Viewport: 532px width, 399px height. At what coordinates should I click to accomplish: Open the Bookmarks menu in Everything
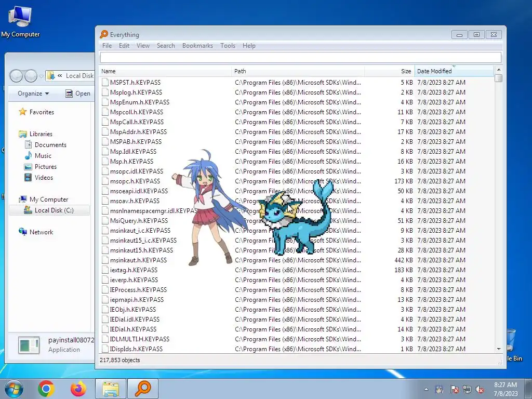[197, 46]
